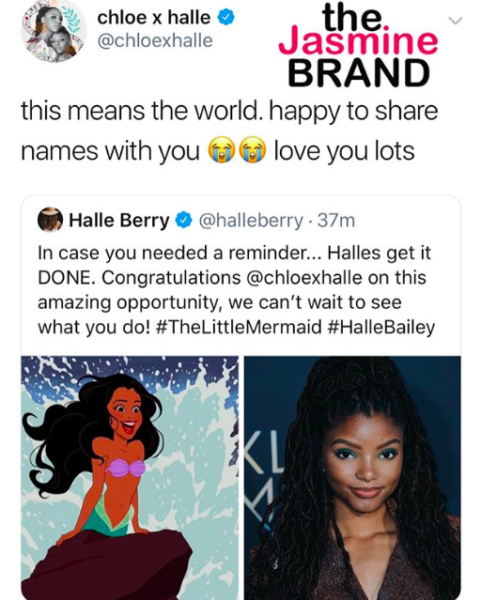Viewport: 481px width, 600px height.
Task: Click the Jasmine Brand logo watermark
Action: pos(358,43)
